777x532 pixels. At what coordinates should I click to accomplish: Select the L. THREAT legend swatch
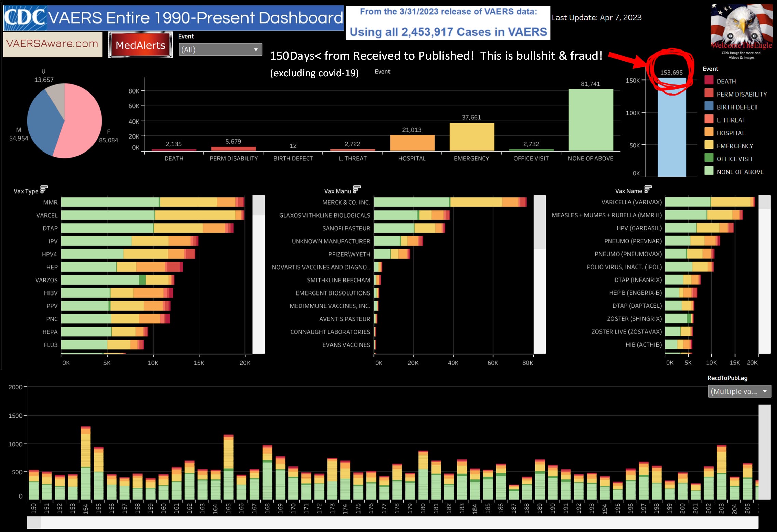709,119
